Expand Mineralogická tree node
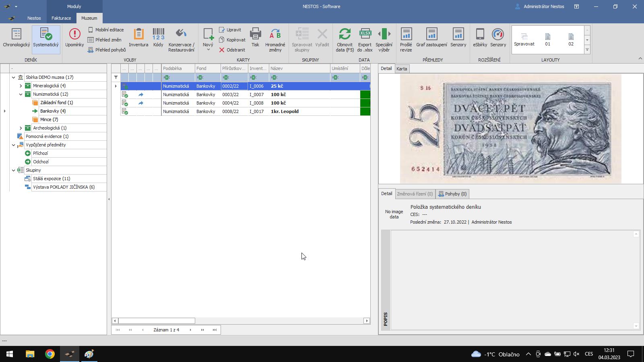Viewport: 644px width, 362px height. [21, 86]
